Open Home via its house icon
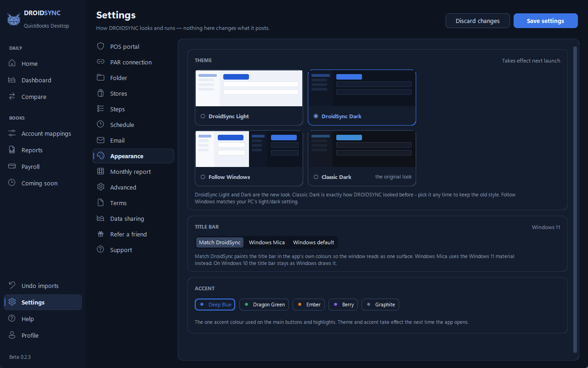Image resolution: width=588 pixels, height=368 pixels. (12, 63)
